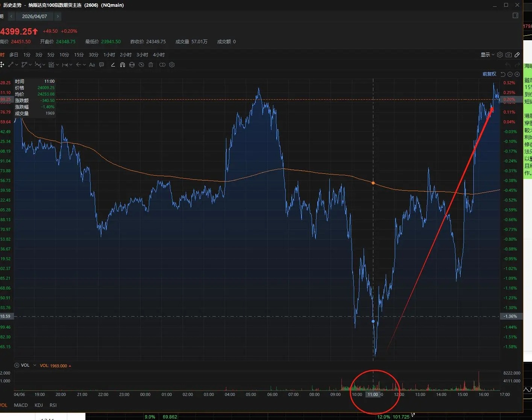
Task: Click the 2026/04/07 date field
Action: tap(34, 17)
